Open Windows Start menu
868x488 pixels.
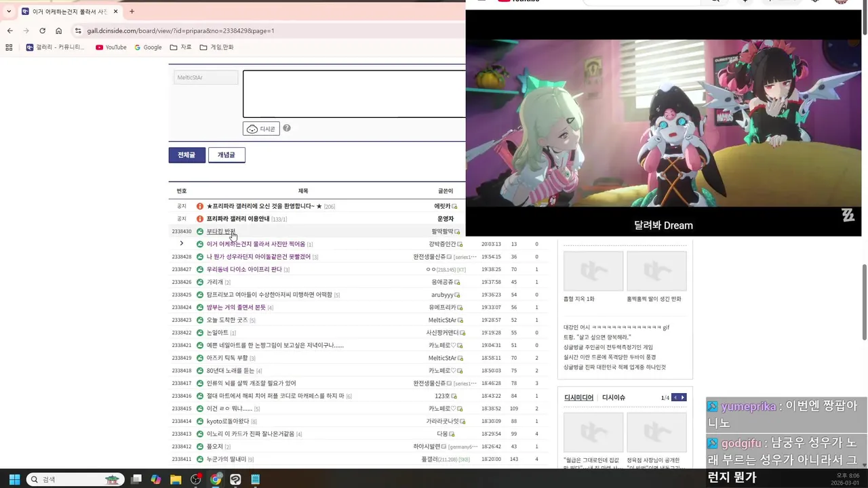(14, 479)
